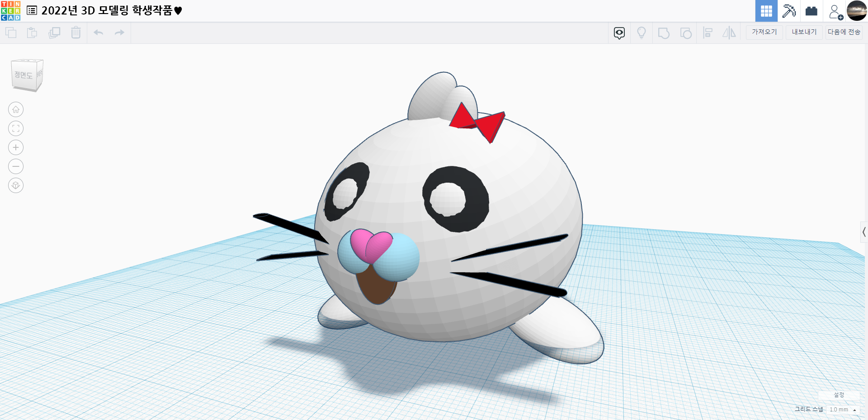Open the user profile avatar
Image resolution: width=868 pixels, height=420 pixels.
857,11
